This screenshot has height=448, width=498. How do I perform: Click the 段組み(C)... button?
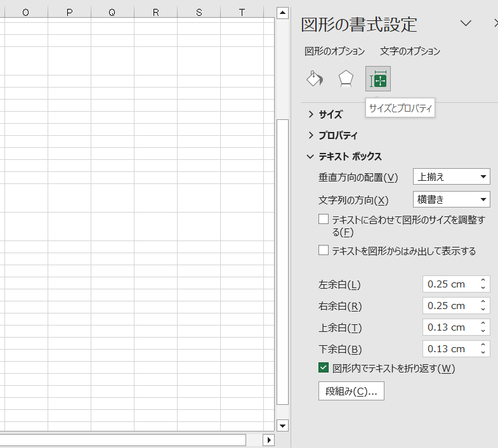[351, 391]
